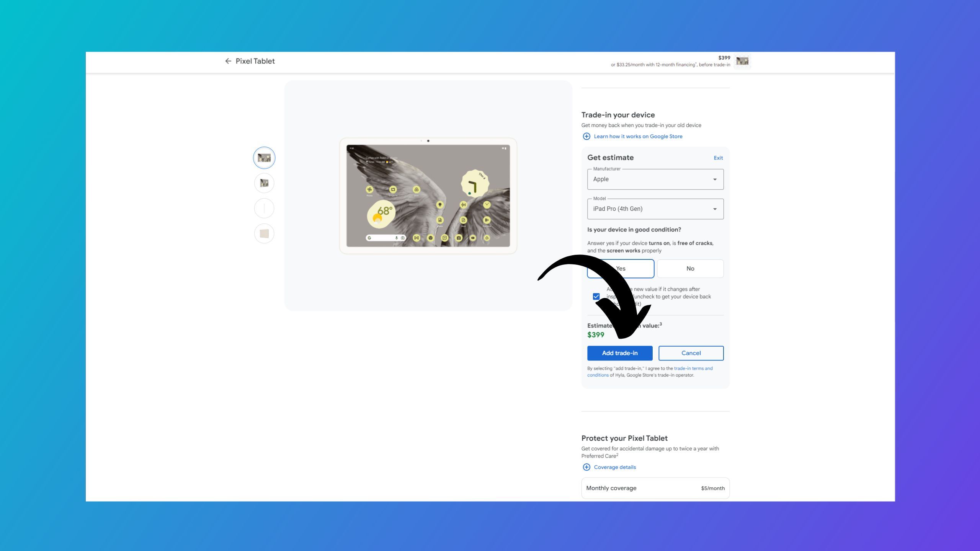Click the plus icon next to Learn how it works
The image size is (980, 551).
click(x=586, y=136)
